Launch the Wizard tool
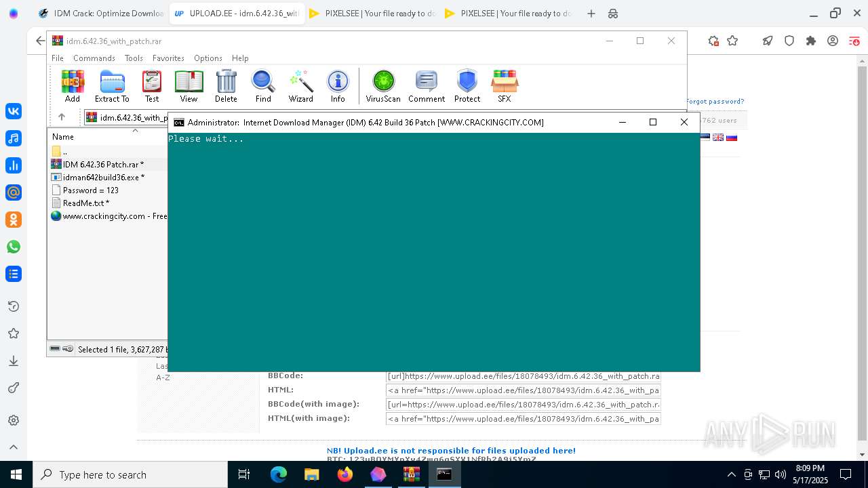The width and height of the screenshot is (868, 488). click(300, 86)
